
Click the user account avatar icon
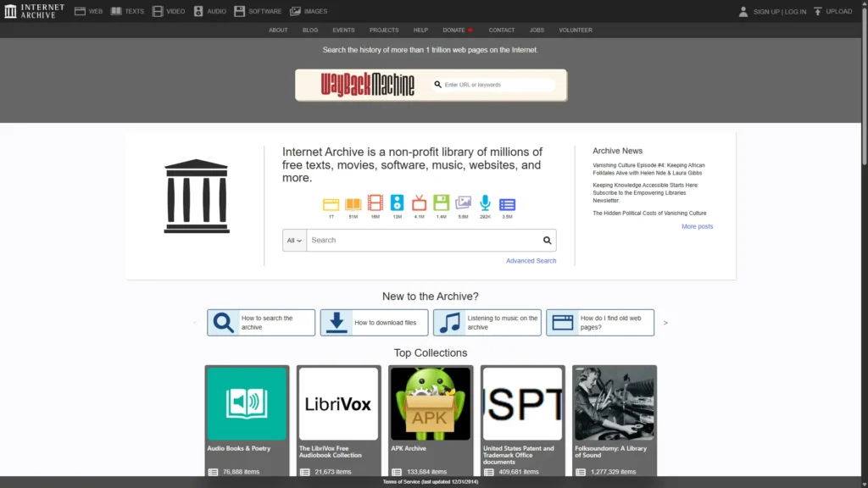(743, 11)
